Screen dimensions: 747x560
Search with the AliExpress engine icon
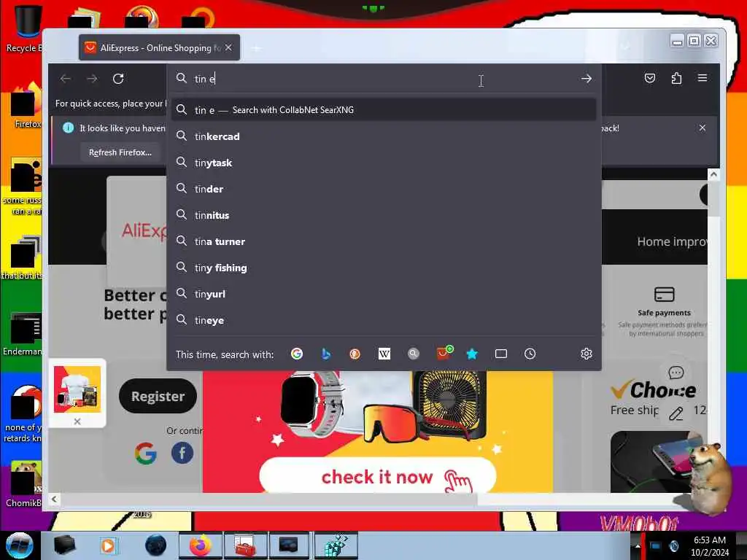click(x=444, y=353)
